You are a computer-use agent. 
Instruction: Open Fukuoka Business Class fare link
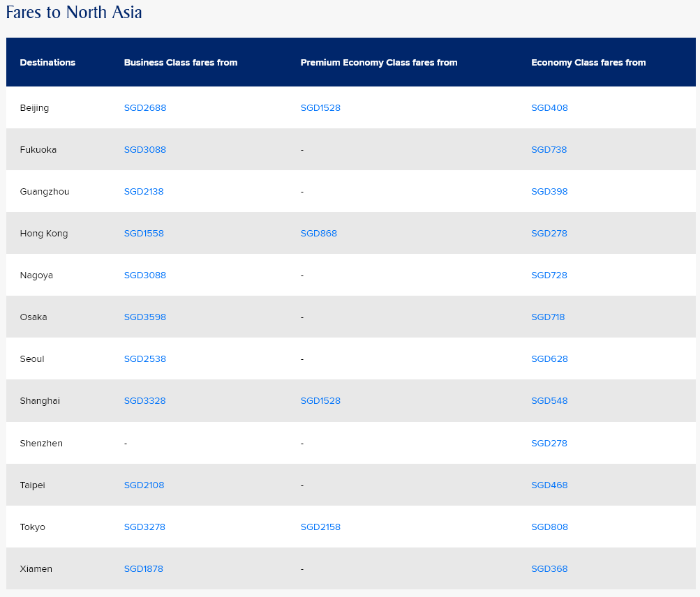[x=144, y=150]
